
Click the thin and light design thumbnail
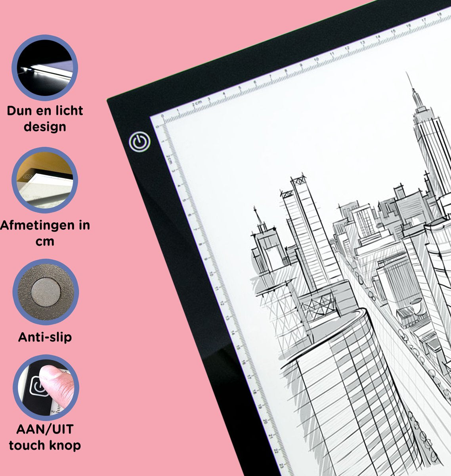click(45, 67)
